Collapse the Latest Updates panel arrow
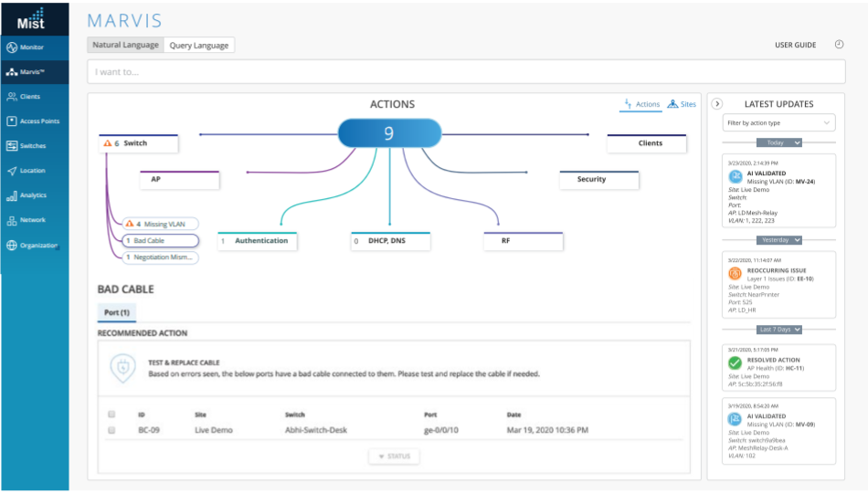The height and width of the screenshot is (493, 868). coord(717,104)
